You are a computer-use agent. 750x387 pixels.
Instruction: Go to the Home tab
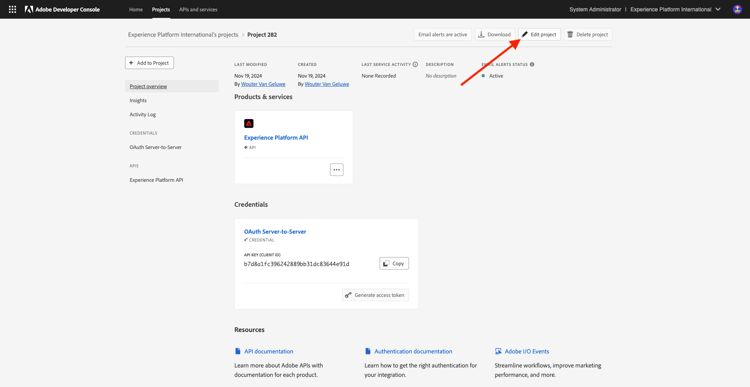[x=136, y=9]
